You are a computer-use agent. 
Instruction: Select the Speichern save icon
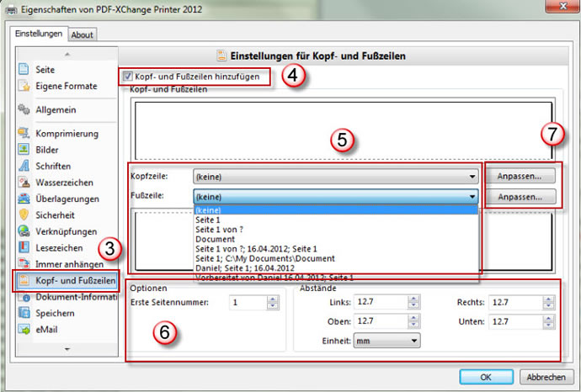(x=24, y=313)
